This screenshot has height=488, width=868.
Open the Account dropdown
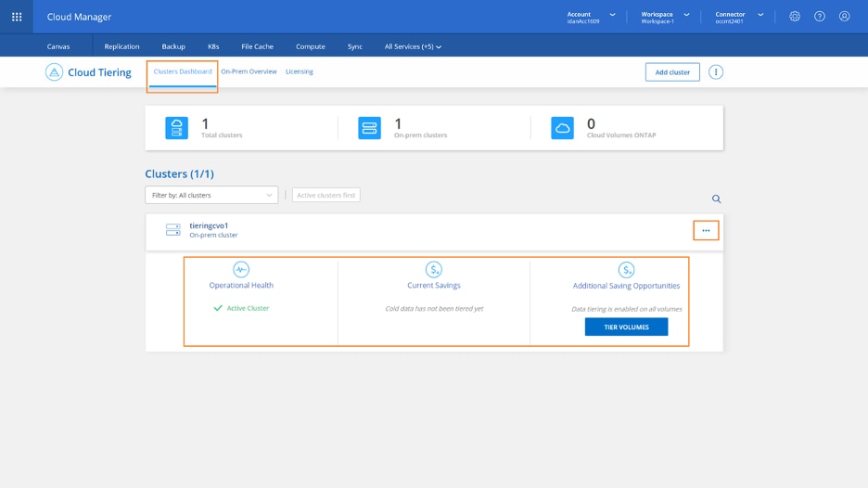click(591, 17)
